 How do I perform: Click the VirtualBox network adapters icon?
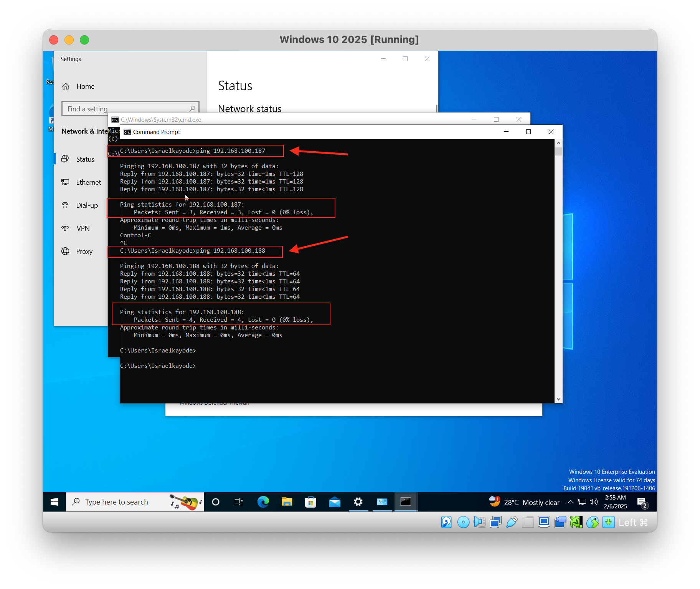(495, 522)
